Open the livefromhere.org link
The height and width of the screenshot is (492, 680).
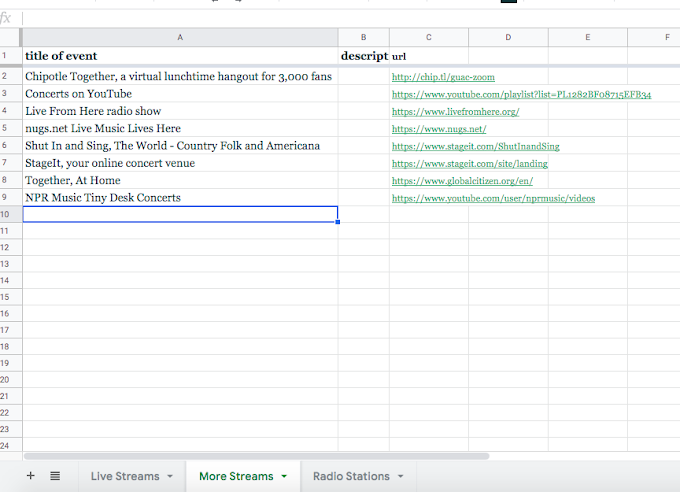coord(455,112)
